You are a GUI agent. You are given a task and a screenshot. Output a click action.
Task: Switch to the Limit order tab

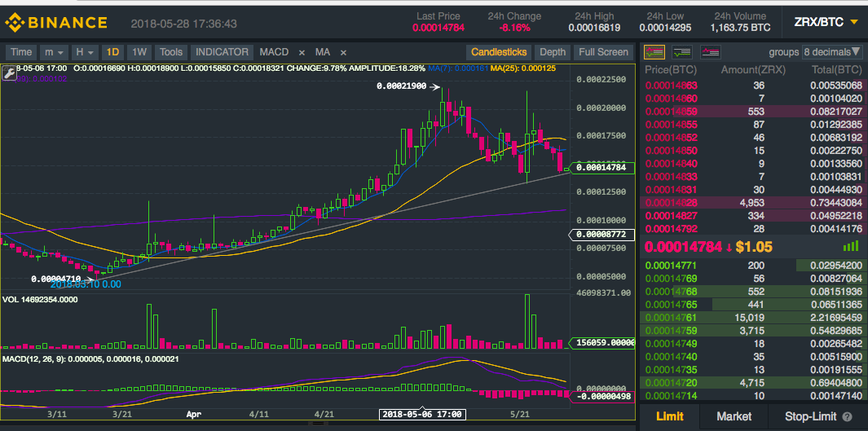pos(669,416)
